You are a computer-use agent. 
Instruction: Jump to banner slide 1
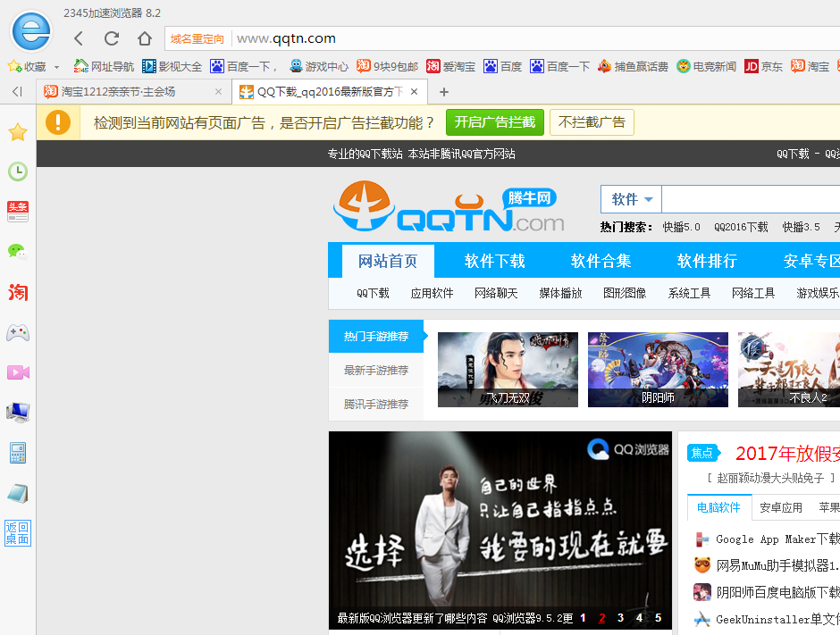coord(583,618)
